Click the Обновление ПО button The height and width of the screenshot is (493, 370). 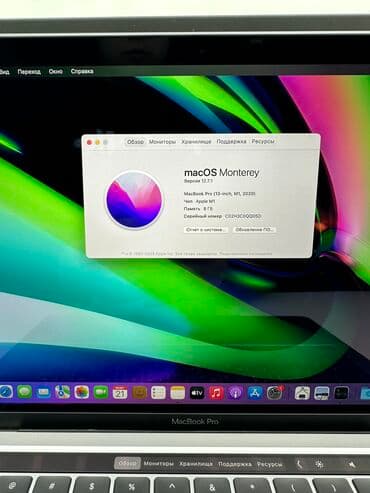(254, 230)
